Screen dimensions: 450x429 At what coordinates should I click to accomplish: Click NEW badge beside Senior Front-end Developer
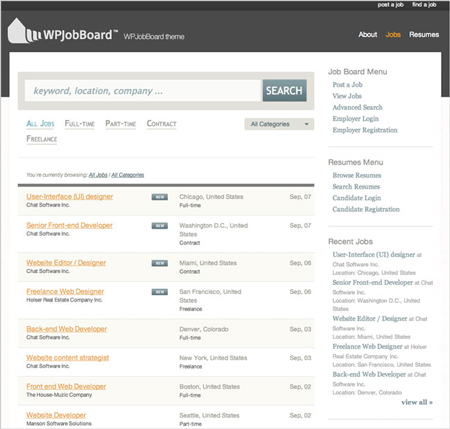pyautogui.click(x=160, y=226)
